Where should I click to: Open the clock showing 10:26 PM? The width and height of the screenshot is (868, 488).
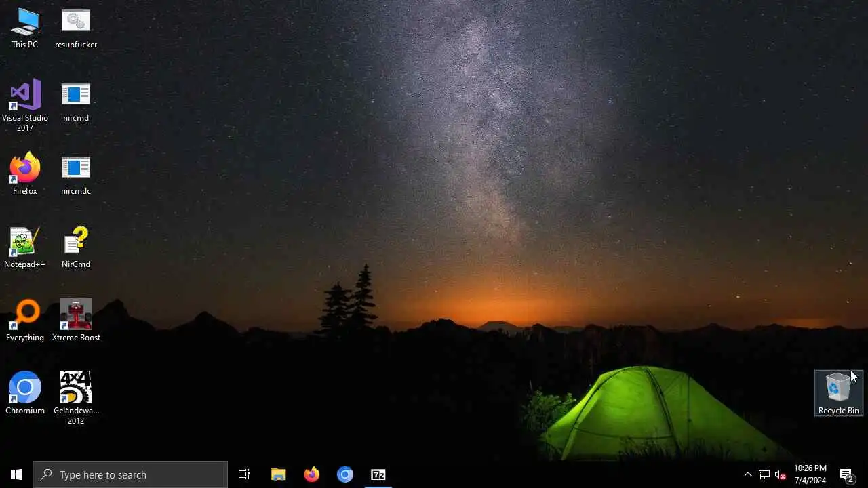tap(810, 474)
